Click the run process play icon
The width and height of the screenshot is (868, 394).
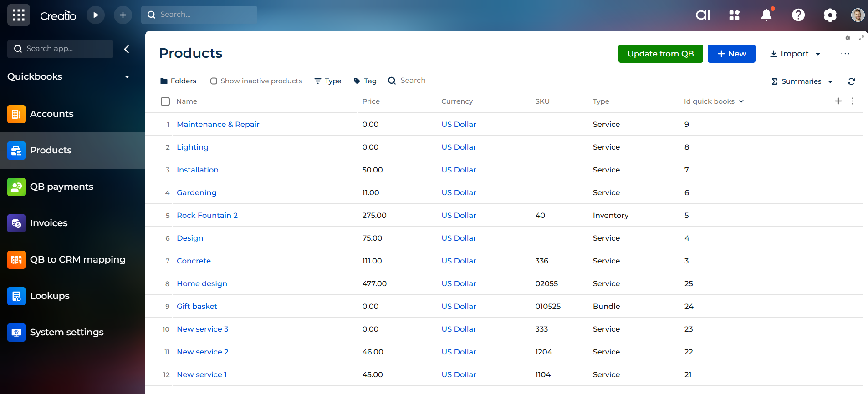[96, 15]
